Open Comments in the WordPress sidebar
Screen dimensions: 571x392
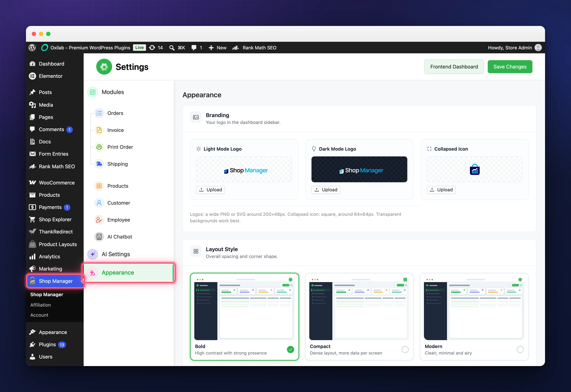pos(55,130)
